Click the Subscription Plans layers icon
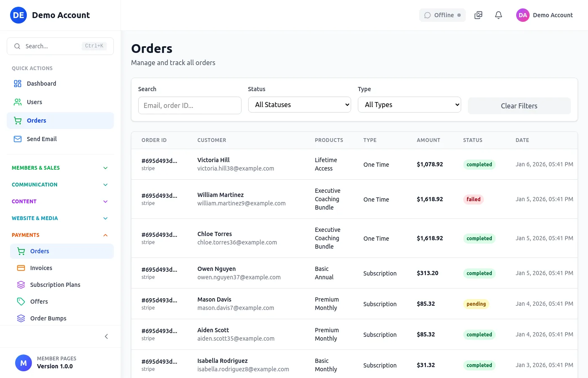Image resolution: width=588 pixels, height=378 pixels. [21, 285]
